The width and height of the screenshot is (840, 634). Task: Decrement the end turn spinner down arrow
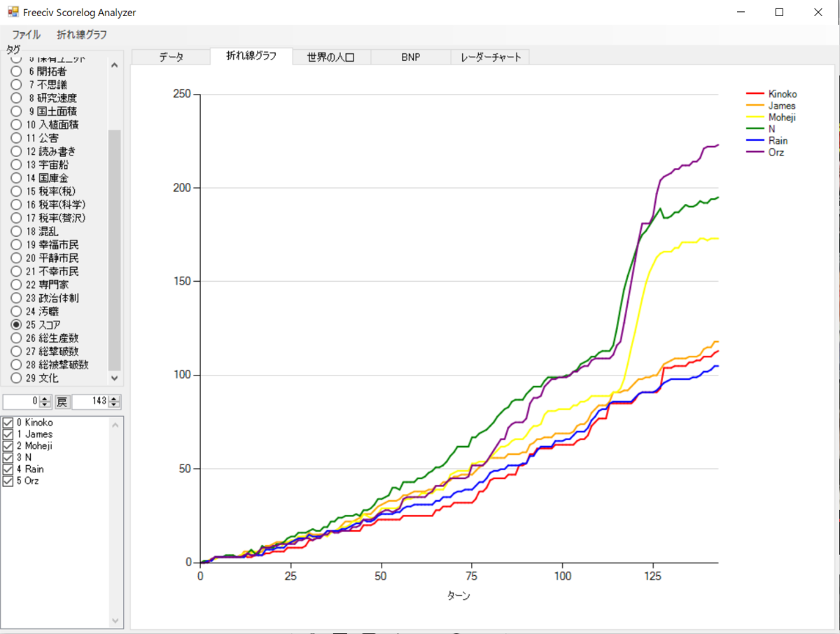click(115, 405)
